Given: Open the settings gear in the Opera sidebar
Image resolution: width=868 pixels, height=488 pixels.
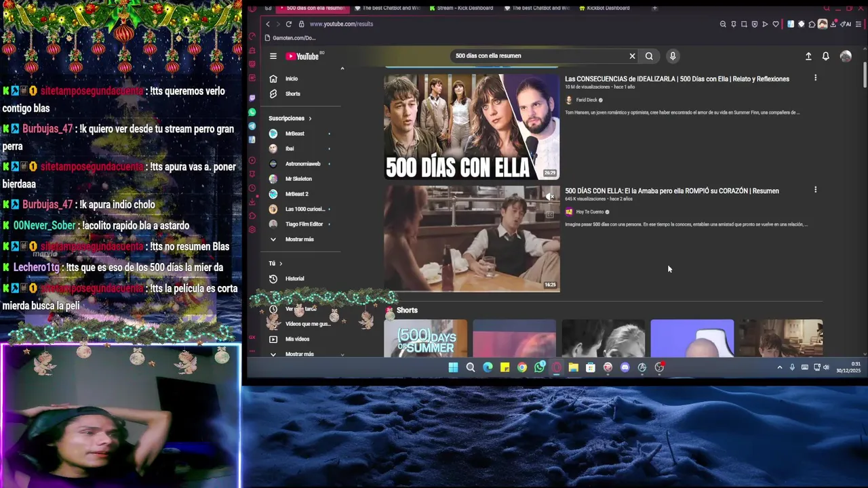Looking at the screenshot, I should [252, 230].
